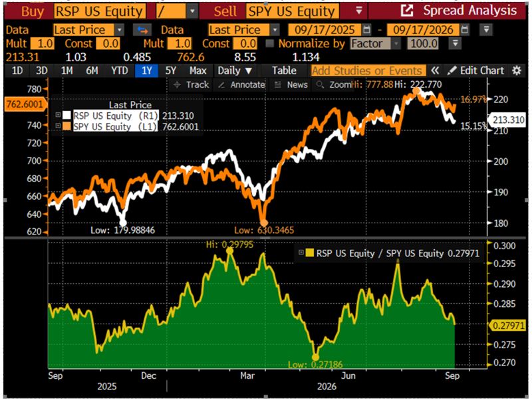This screenshot has height=402, width=532.
Task: Click the start date field 09/17/2025
Action: tap(325, 30)
